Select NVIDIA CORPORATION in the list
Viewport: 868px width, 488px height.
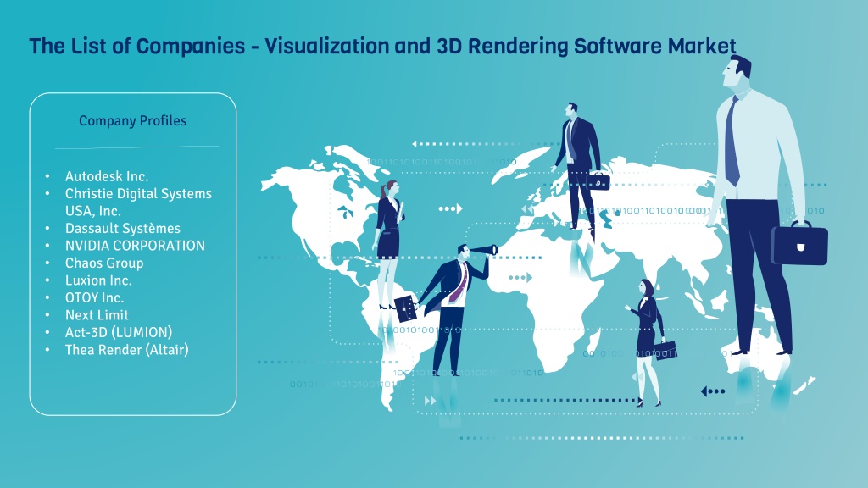click(135, 246)
